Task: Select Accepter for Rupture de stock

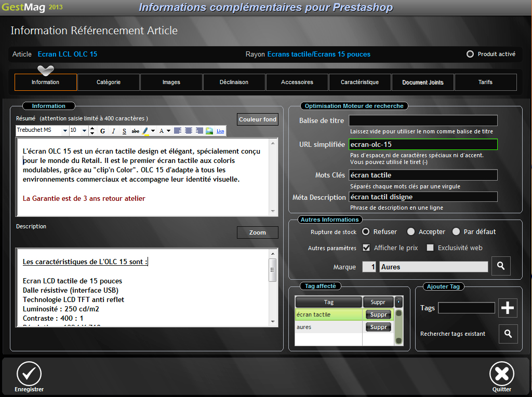Action: pos(411,231)
